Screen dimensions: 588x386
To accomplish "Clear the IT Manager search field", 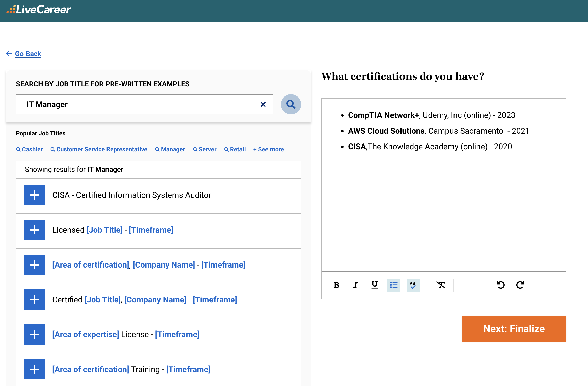I will point(263,104).
